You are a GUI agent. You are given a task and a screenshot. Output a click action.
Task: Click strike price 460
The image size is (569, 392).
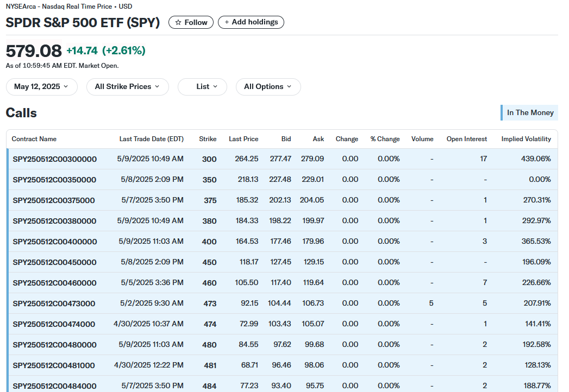coord(209,283)
